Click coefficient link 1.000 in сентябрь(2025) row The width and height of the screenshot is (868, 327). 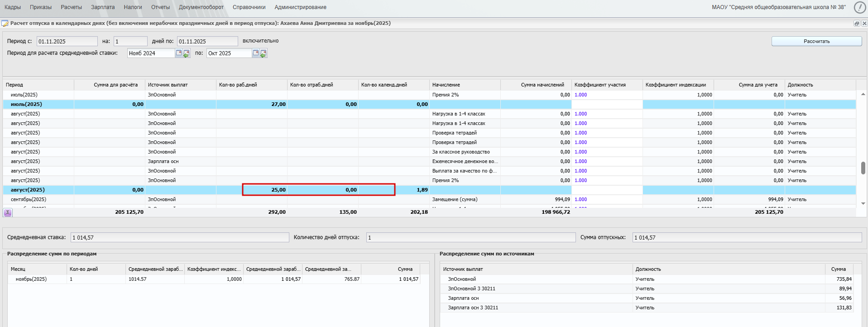coord(580,199)
